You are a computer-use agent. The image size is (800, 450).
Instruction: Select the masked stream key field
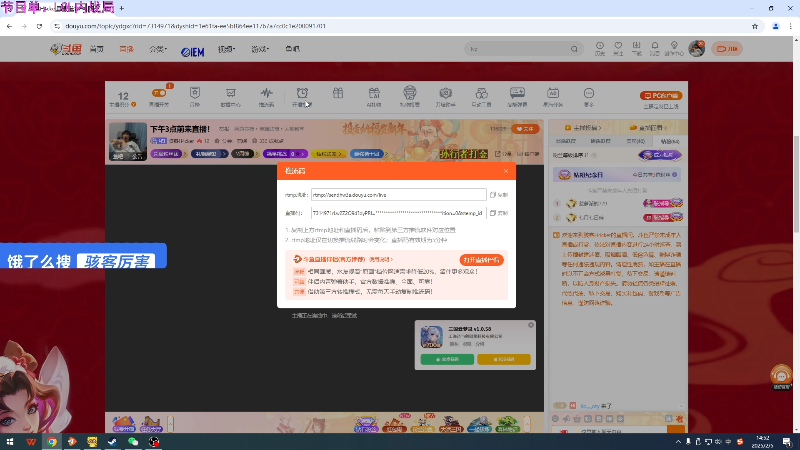coord(398,213)
